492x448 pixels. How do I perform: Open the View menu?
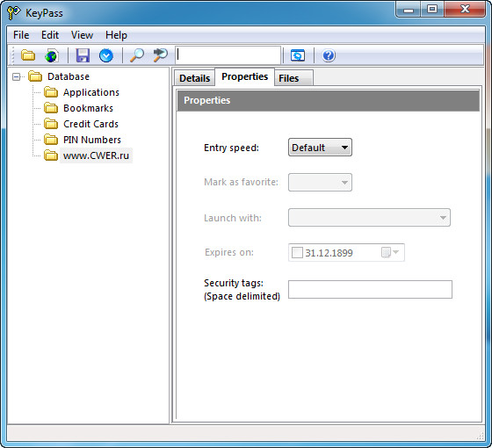pos(82,35)
